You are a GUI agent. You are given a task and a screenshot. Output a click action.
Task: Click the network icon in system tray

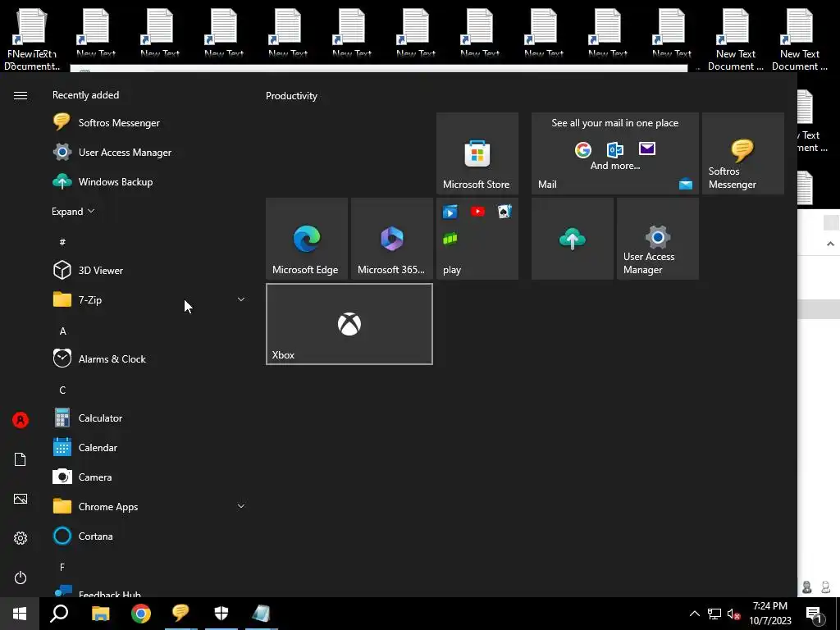(714, 614)
